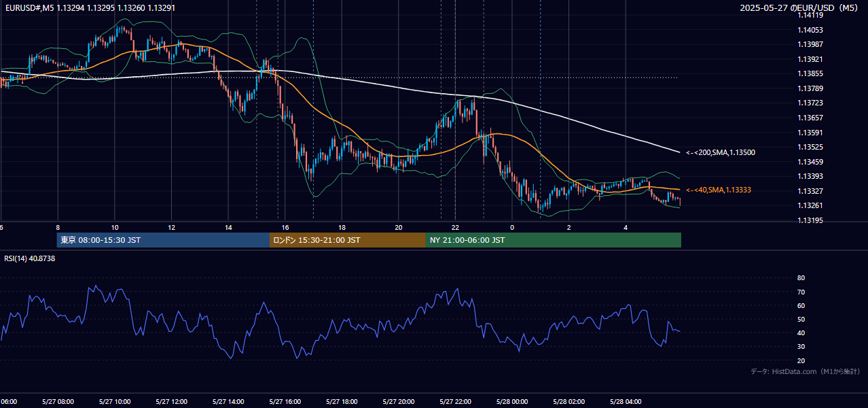This screenshot has width=868, height=408.
Task: Click hour label 10 below price chart
Action: coord(115,227)
